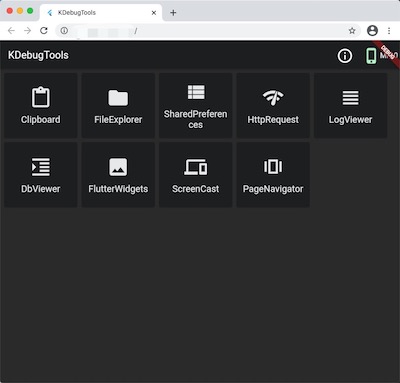The width and height of the screenshot is (400, 383).
Task: Click the ScreenCast label text
Action: [x=196, y=189]
